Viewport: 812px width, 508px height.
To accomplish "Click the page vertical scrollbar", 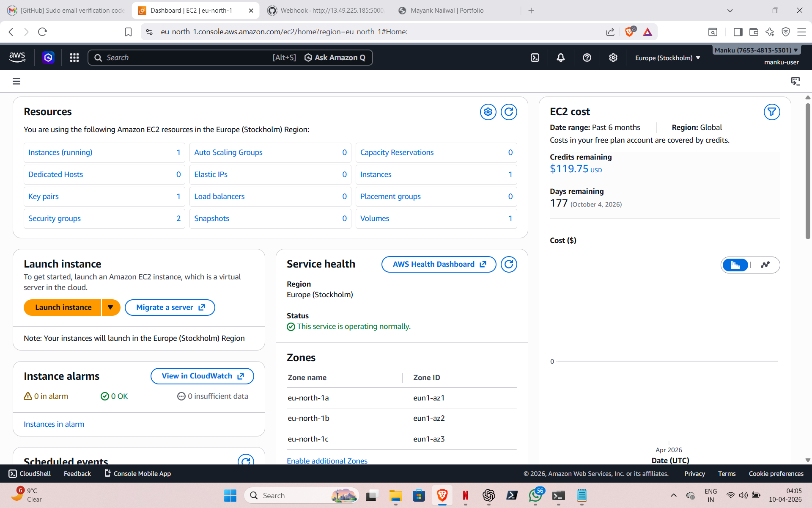I will (x=808, y=169).
